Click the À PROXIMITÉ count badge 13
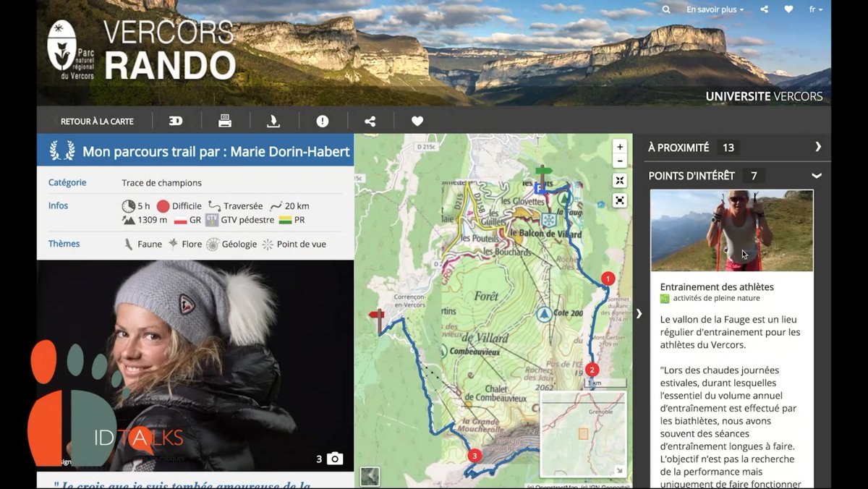This screenshot has height=489, width=868. tap(728, 148)
